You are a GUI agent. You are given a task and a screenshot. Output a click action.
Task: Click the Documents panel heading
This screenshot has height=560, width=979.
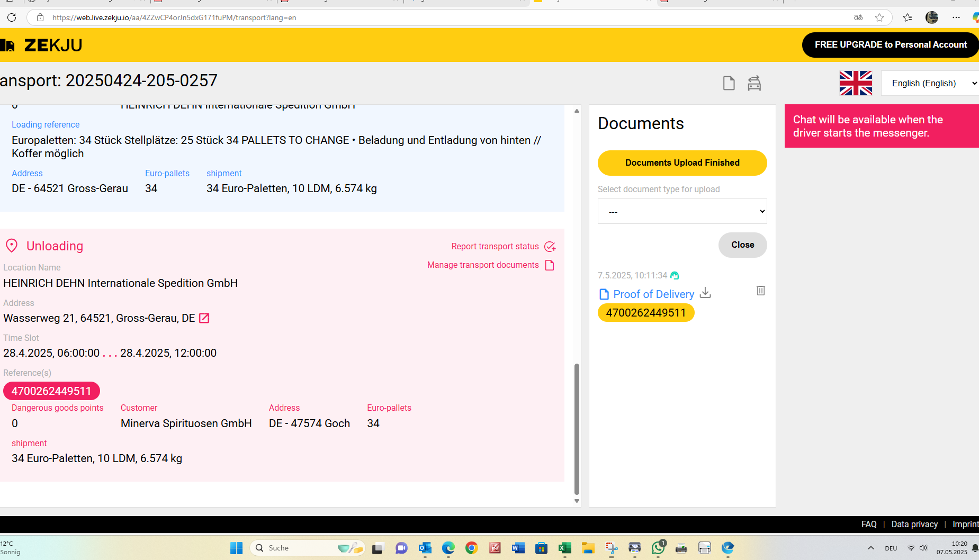(641, 123)
